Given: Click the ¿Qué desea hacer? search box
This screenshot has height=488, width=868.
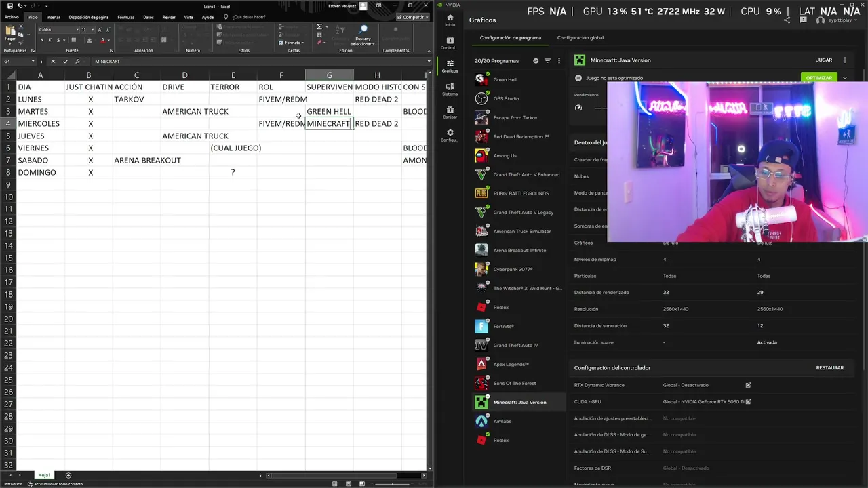Looking at the screenshot, I should [x=245, y=17].
